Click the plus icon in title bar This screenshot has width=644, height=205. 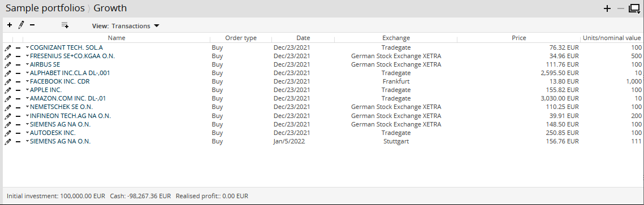[607, 8]
